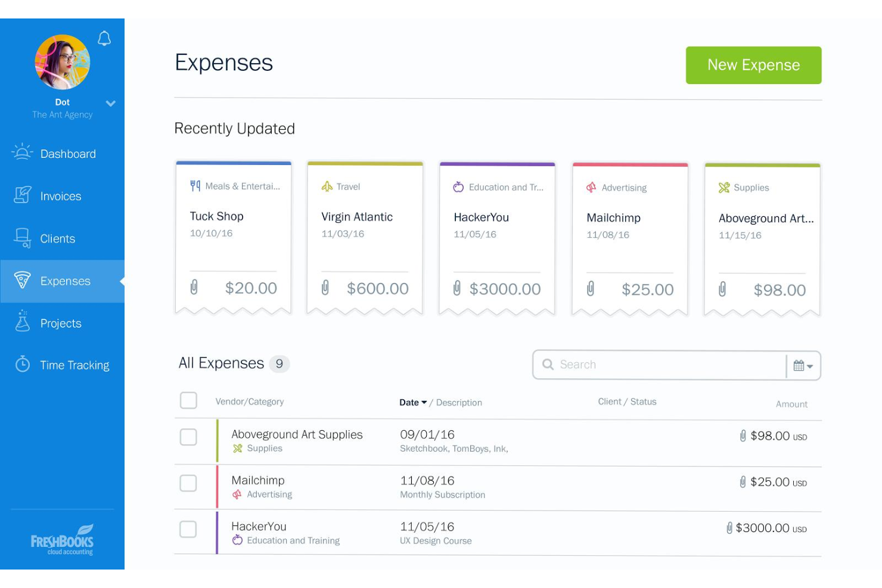Click the Clients chair icon

22,238
